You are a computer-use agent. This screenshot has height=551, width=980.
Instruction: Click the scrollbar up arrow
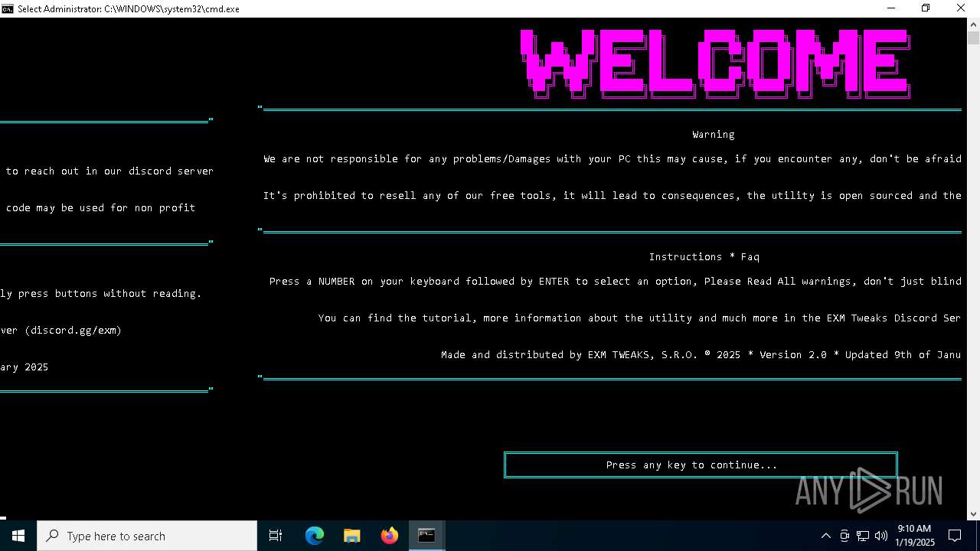973,23
